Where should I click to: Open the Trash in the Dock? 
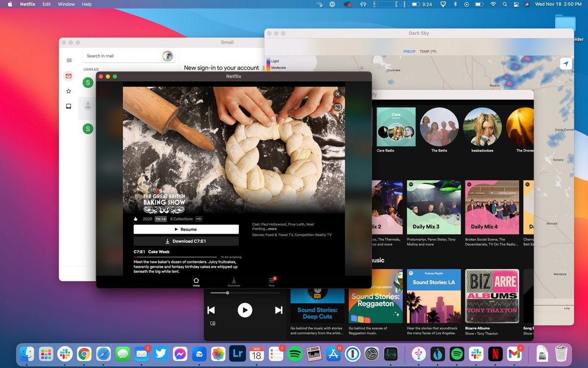coord(561,354)
